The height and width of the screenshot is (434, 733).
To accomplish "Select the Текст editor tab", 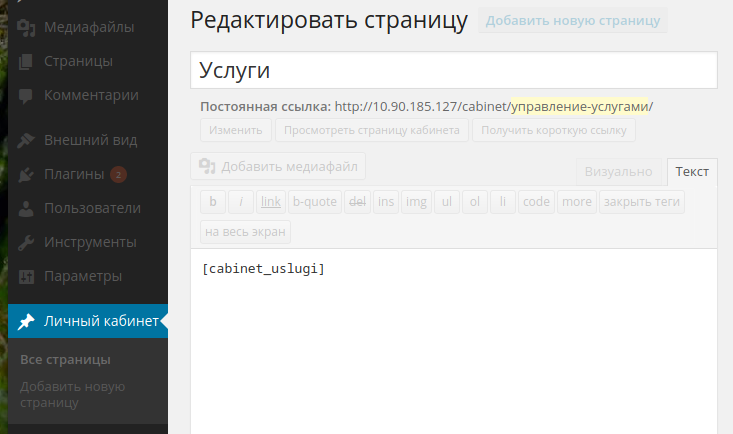I will (692, 172).
